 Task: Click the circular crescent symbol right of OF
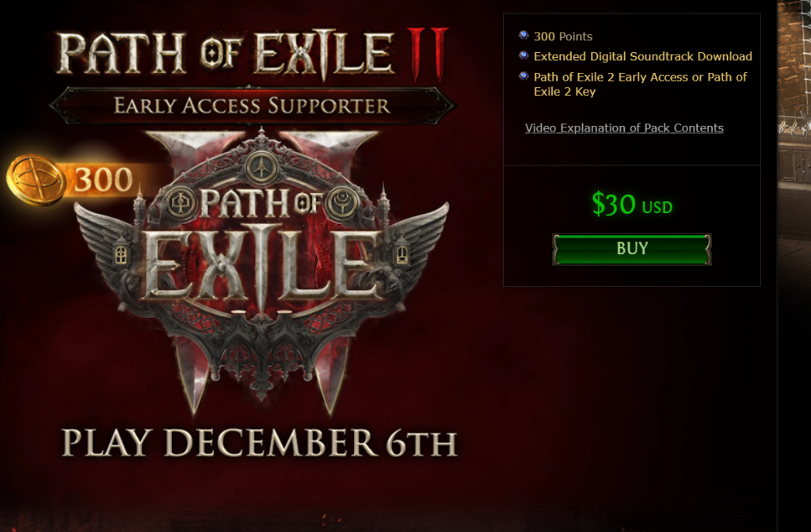(x=342, y=203)
